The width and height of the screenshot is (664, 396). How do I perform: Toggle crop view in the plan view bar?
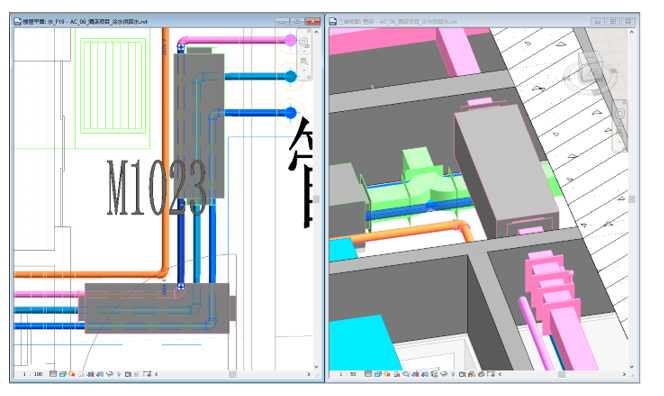(x=91, y=374)
